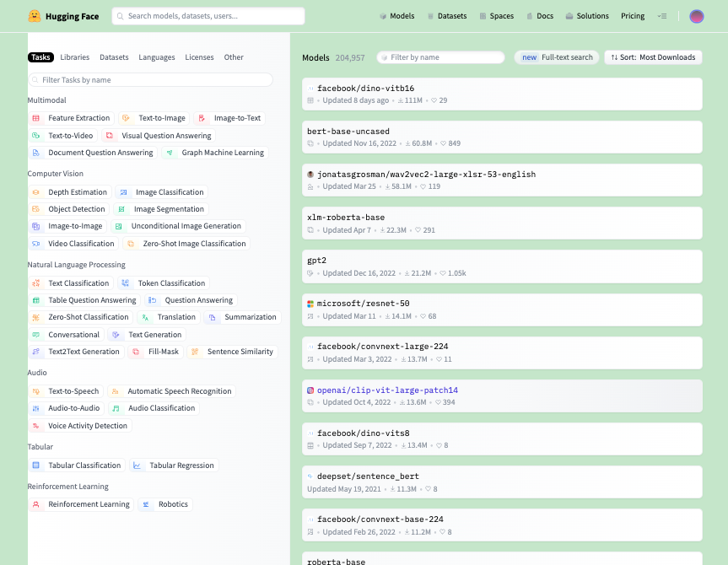This screenshot has width=728, height=565.
Task: Filter by Conversational task
Action: [66, 335]
